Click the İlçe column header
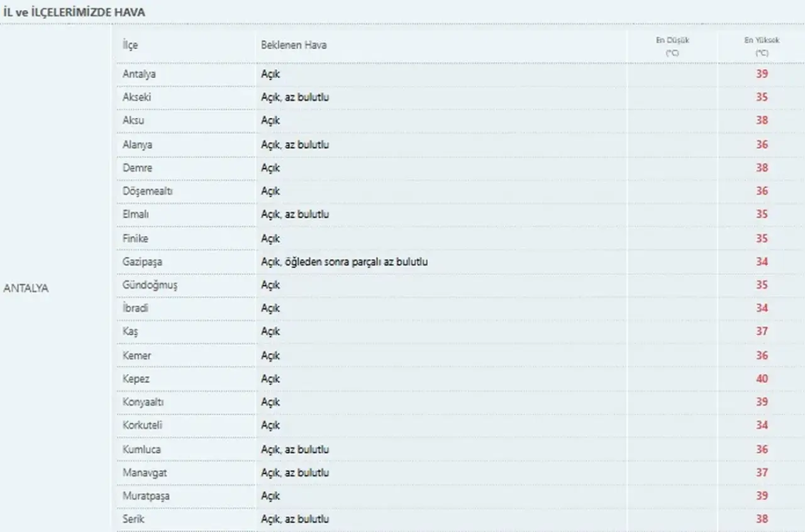 (x=130, y=45)
